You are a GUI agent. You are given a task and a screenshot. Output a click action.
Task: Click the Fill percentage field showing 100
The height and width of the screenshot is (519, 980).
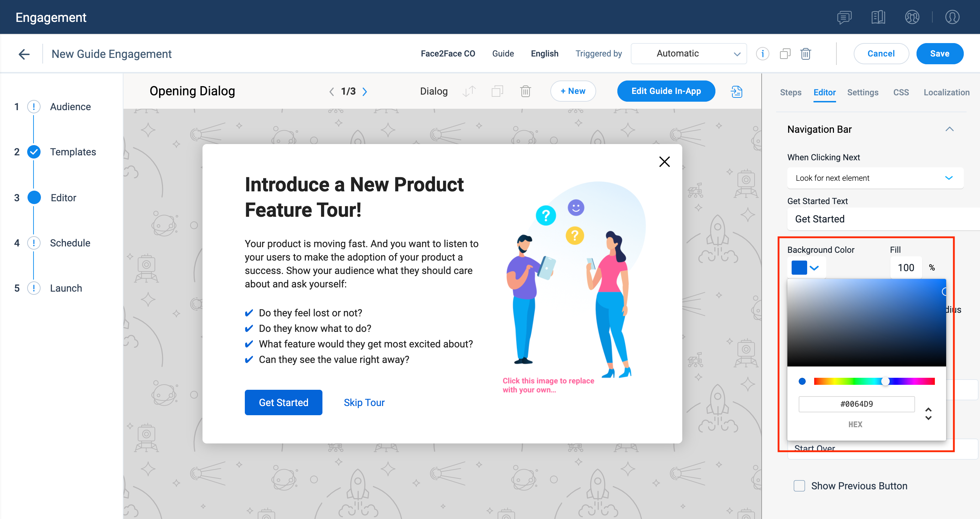coord(906,268)
